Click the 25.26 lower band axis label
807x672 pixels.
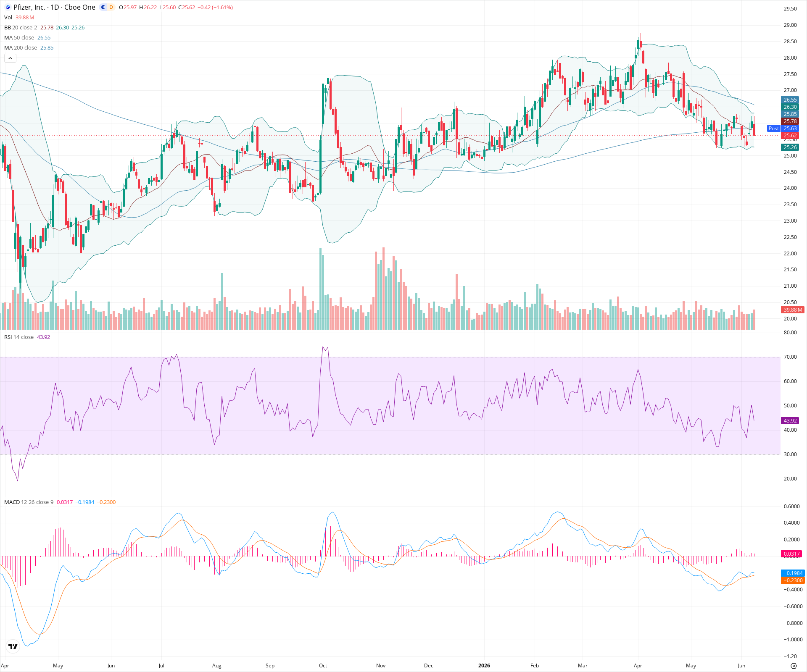pos(790,147)
